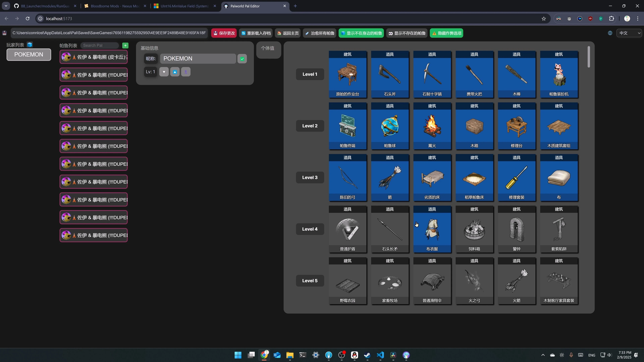Click the level max TOP arrow icon

186,72
